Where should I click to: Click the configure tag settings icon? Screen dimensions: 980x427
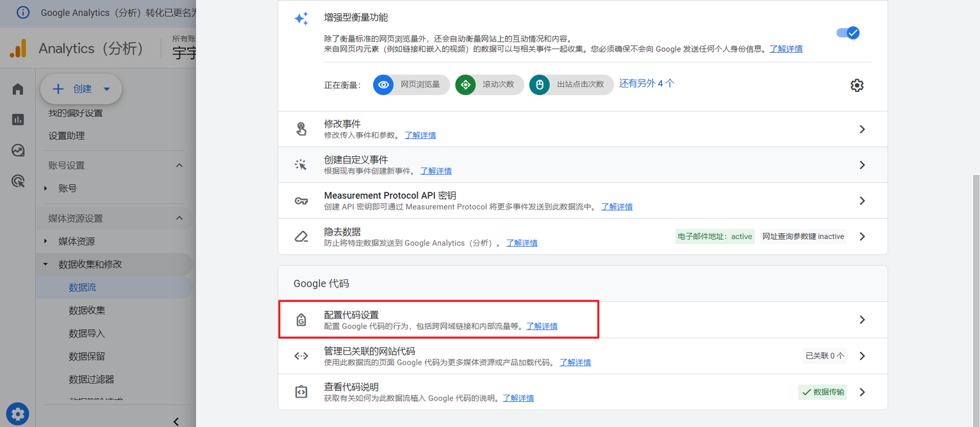(x=301, y=320)
